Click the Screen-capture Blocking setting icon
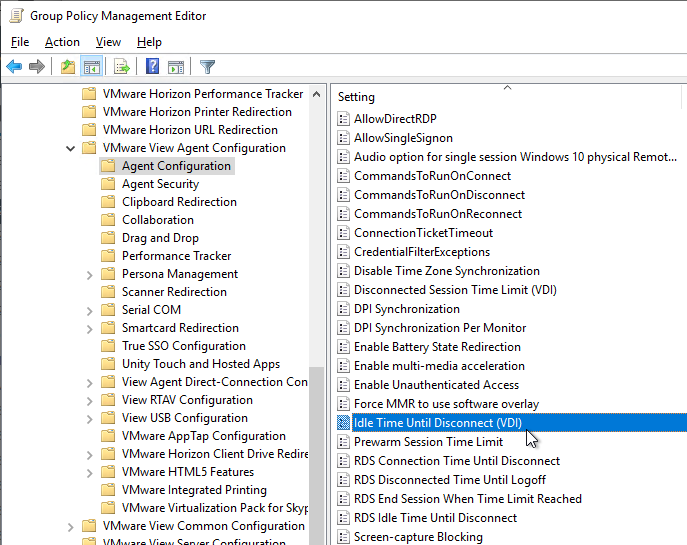This screenshot has height=545, width=687. click(344, 537)
